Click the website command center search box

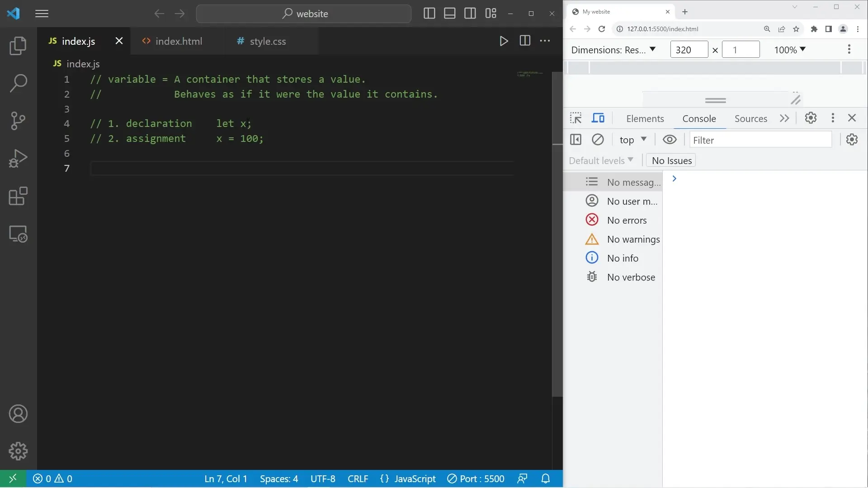click(304, 14)
